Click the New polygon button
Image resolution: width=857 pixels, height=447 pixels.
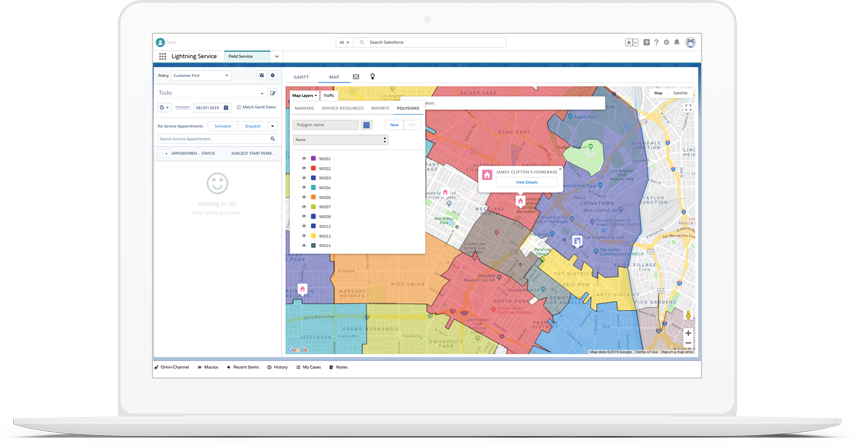[x=395, y=125]
